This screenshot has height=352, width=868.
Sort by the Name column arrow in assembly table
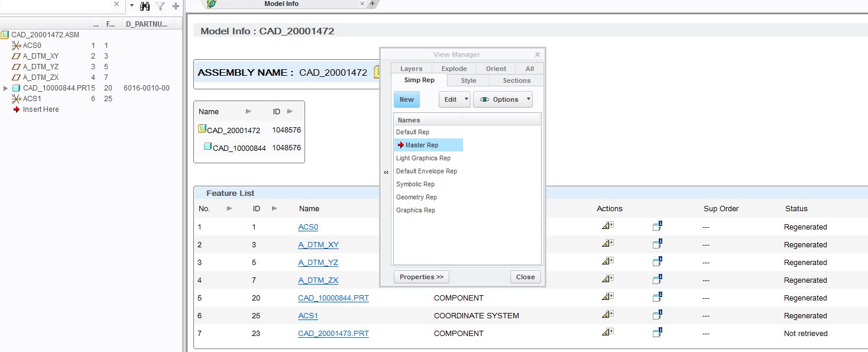coord(248,111)
